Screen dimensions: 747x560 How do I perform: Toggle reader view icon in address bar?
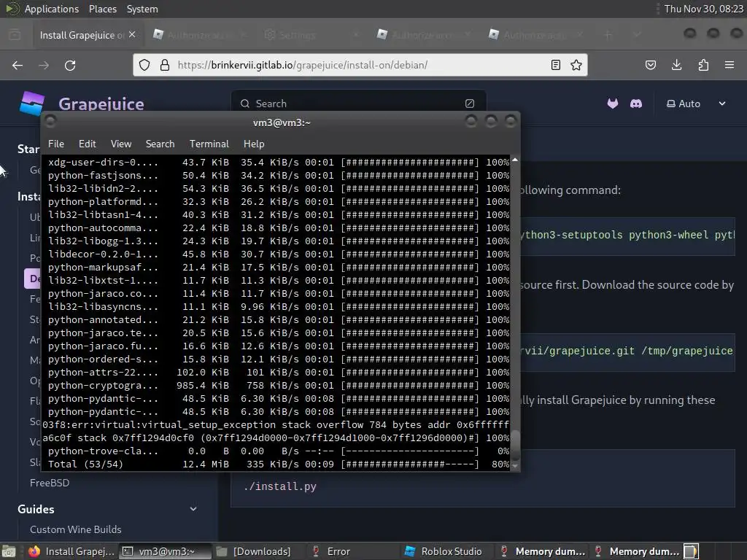click(x=555, y=65)
